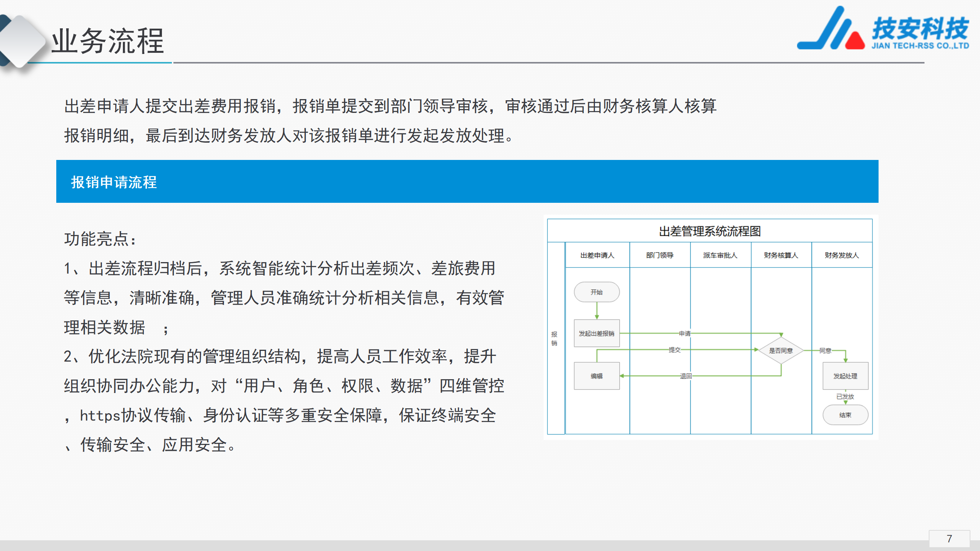The height and width of the screenshot is (551, 980).
Task: Click the 是否同意 decision diamond
Action: [781, 350]
